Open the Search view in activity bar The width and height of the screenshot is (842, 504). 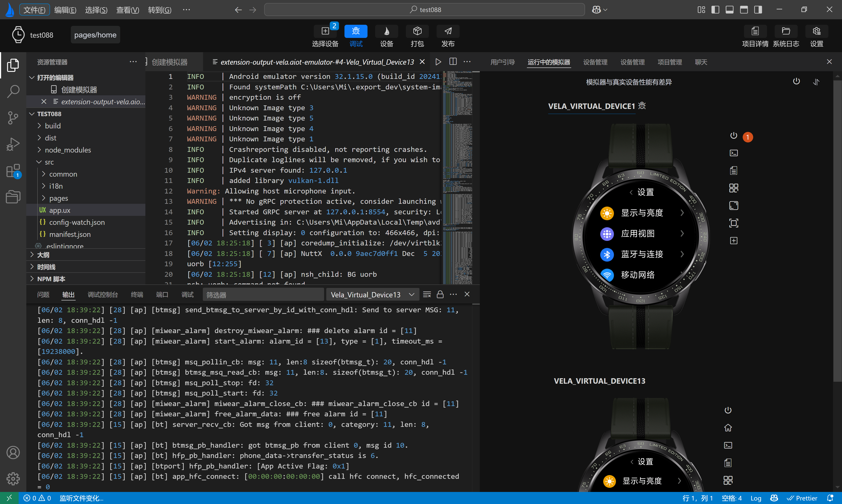[13, 91]
